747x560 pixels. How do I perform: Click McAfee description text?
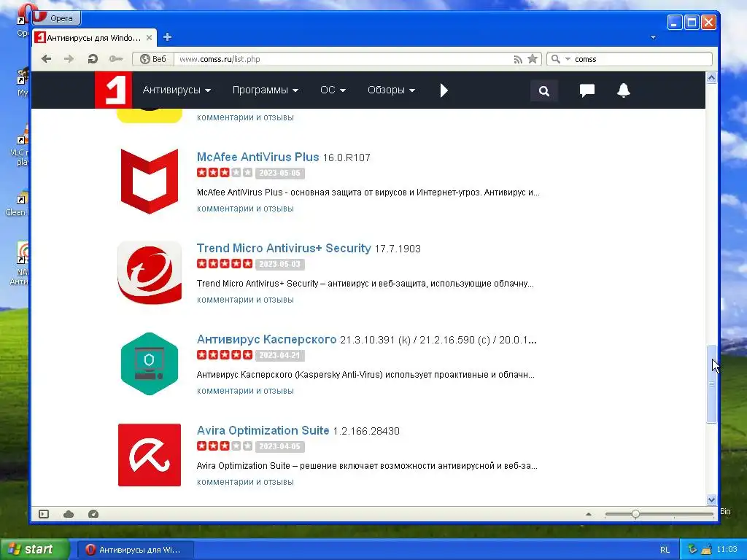click(x=368, y=192)
